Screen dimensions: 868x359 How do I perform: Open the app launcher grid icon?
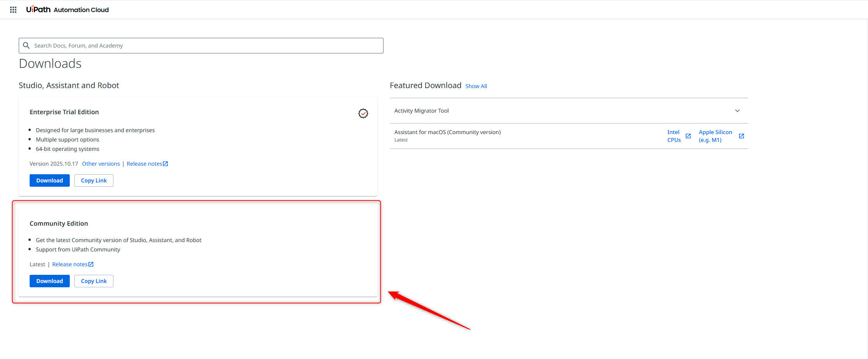(13, 10)
